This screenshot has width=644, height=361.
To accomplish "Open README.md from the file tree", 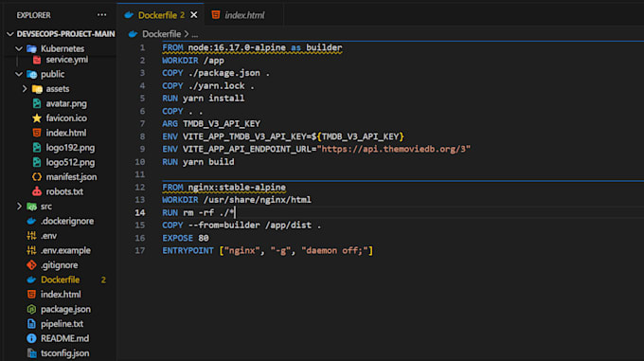I will click(x=64, y=338).
